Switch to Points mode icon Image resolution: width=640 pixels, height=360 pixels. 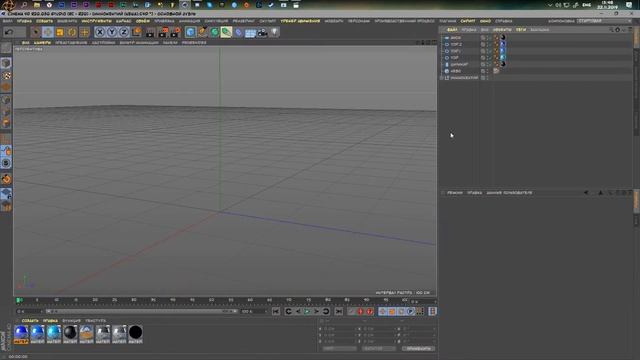(6, 100)
